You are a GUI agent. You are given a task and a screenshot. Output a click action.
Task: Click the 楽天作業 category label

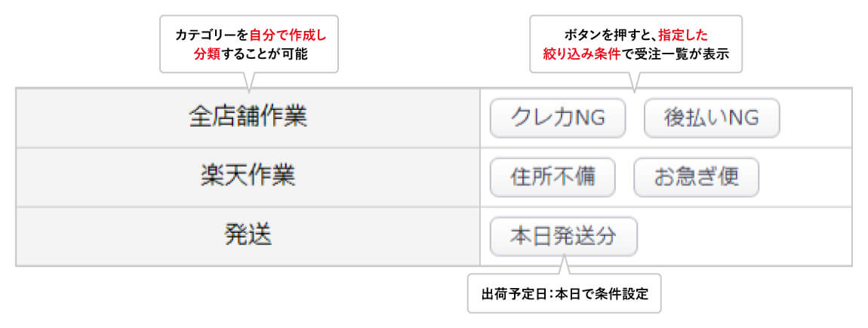(248, 176)
